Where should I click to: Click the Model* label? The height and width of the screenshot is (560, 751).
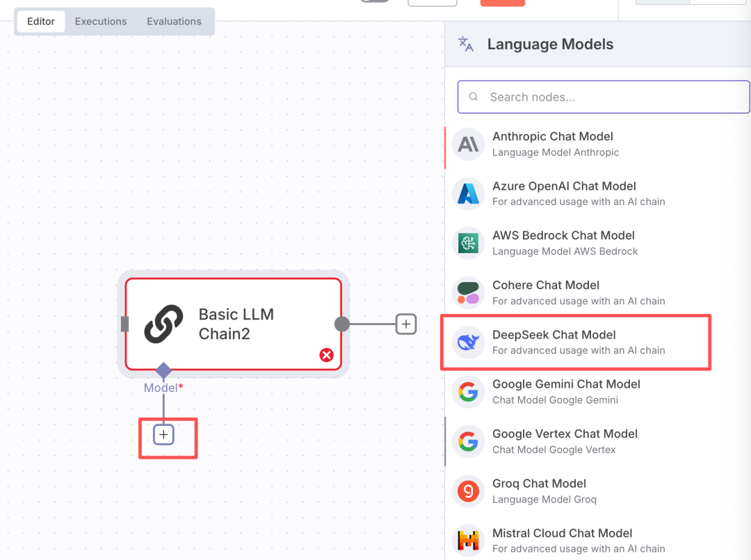click(163, 388)
